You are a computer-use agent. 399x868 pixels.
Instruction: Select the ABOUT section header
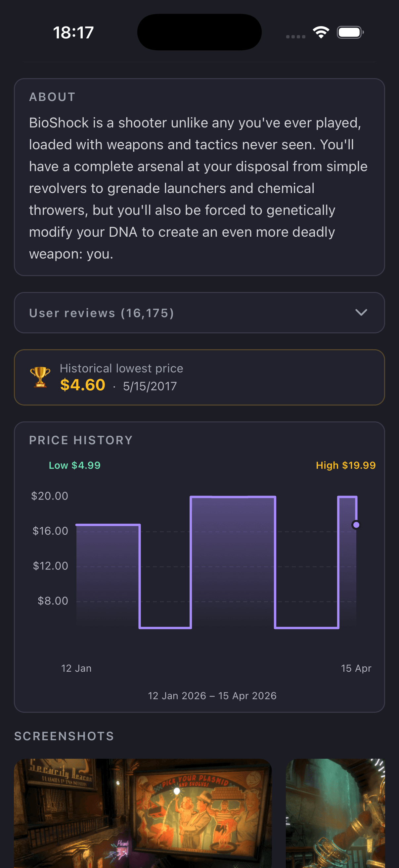pyautogui.click(x=52, y=97)
